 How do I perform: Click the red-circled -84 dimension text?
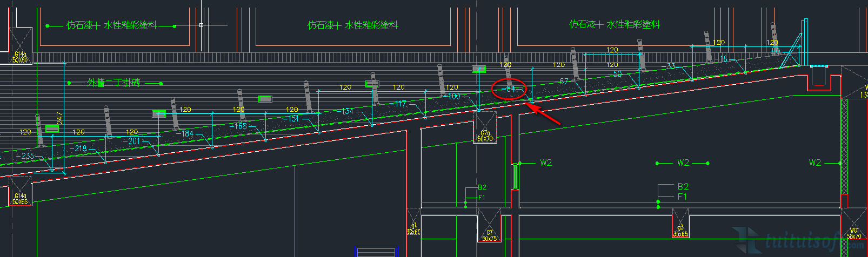[509, 89]
